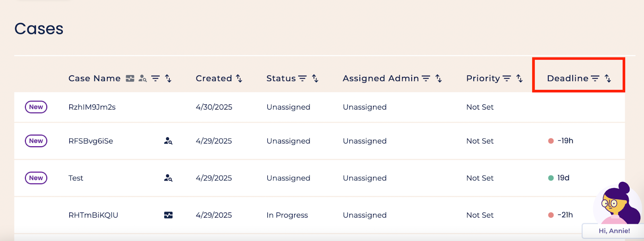Click monitoring icon in RHTmBiKQIU row
The image size is (644, 241).
coord(168,215)
